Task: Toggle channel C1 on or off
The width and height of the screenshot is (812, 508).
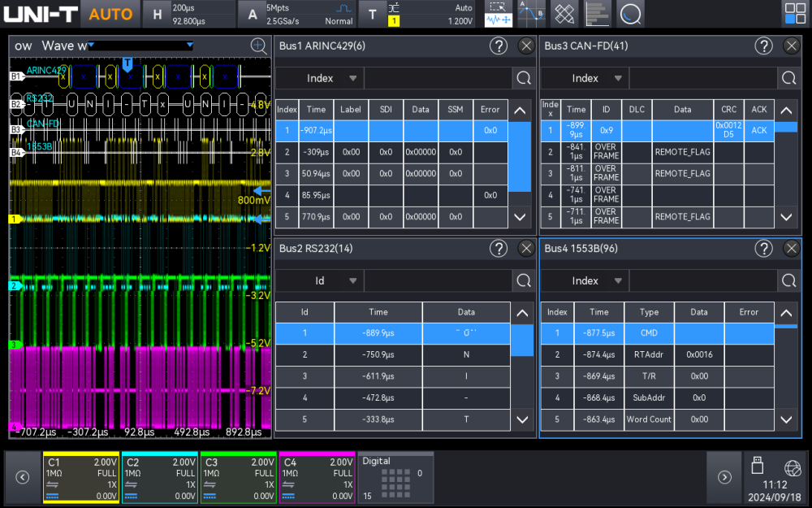Action: [80, 478]
